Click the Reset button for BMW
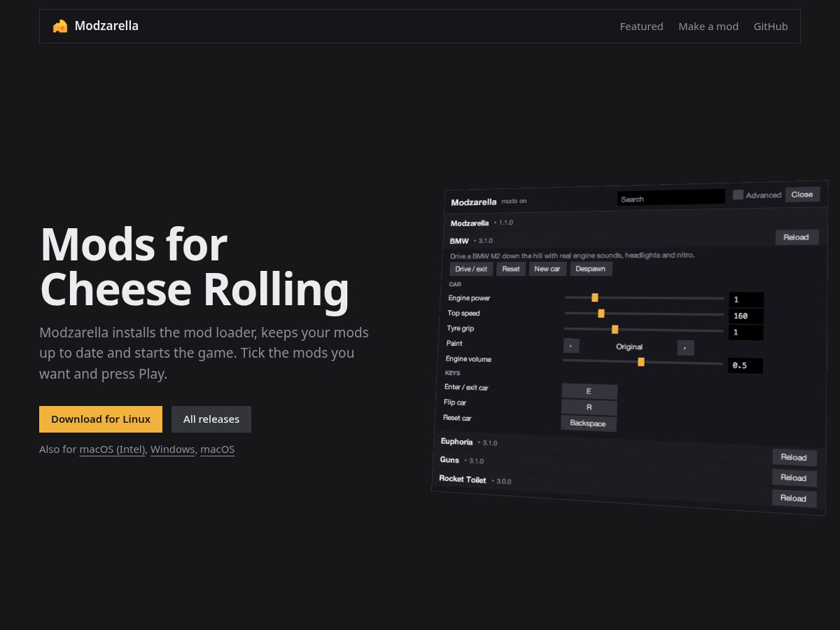The height and width of the screenshot is (630, 840). click(511, 269)
